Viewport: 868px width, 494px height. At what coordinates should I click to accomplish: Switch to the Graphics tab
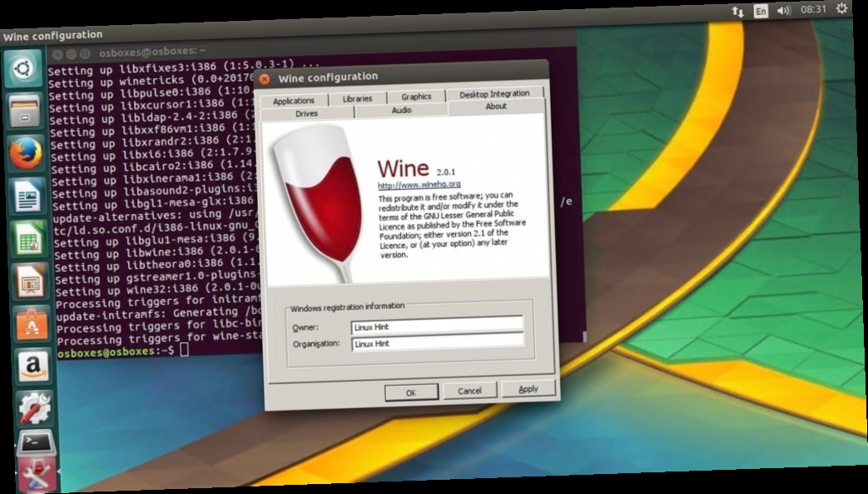(x=415, y=96)
